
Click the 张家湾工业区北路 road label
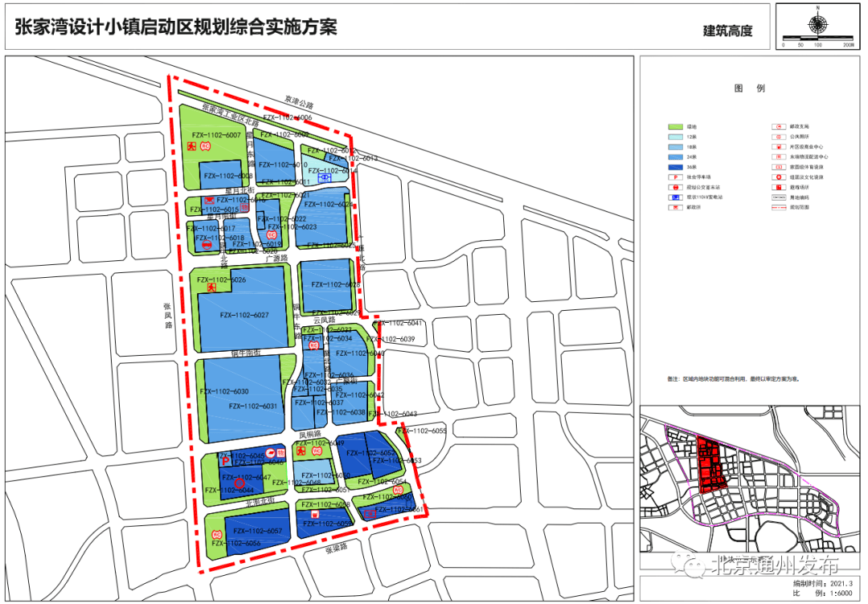click(x=231, y=116)
